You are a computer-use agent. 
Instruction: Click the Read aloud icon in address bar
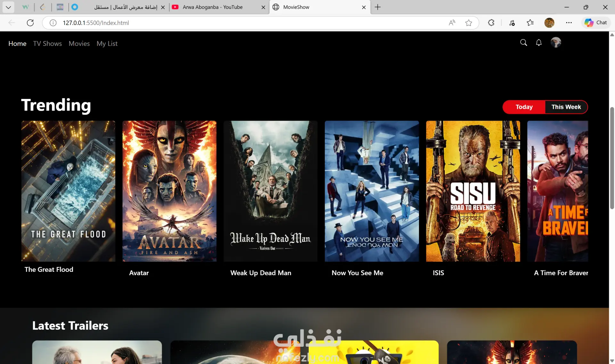click(452, 23)
